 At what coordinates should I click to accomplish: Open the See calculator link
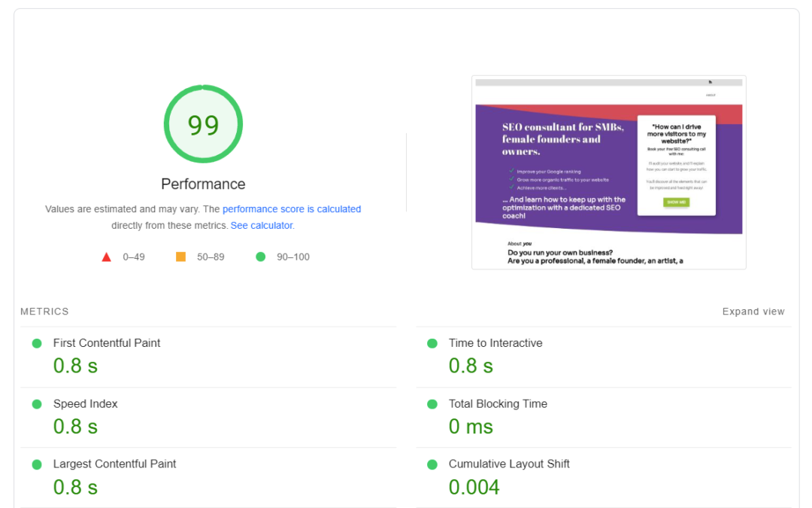(x=261, y=224)
